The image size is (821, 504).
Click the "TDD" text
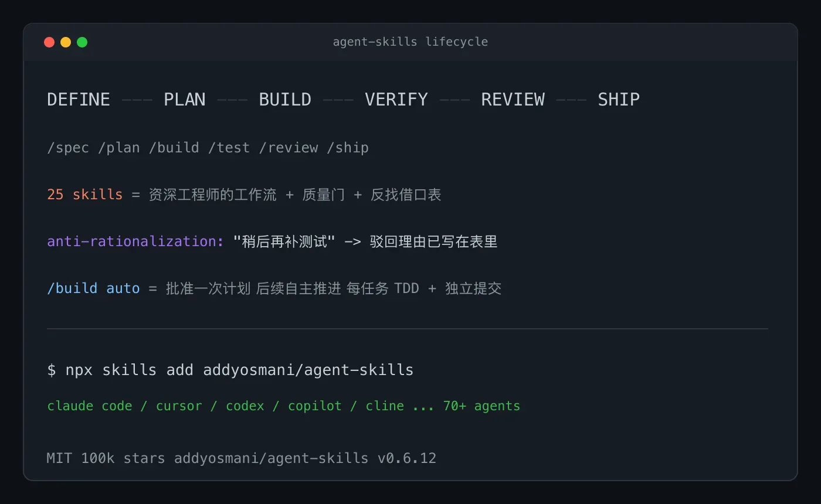(x=406, y=288)
